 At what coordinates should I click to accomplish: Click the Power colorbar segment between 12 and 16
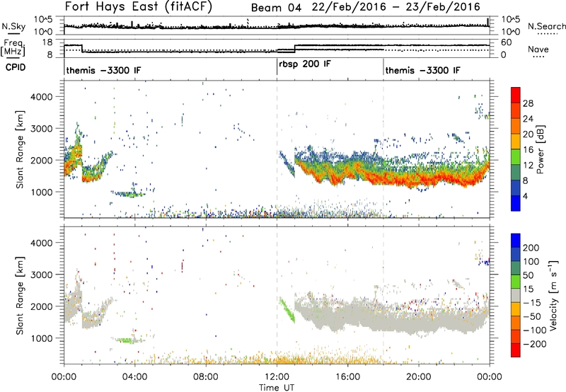[516, 156]
